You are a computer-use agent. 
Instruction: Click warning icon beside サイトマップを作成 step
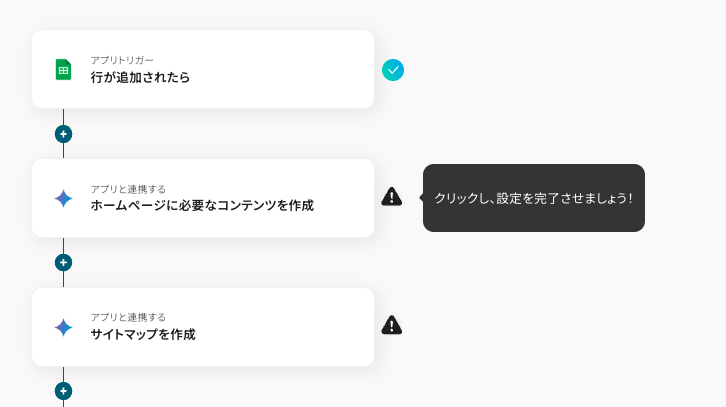pyautogui.click(x=392, y=325)
